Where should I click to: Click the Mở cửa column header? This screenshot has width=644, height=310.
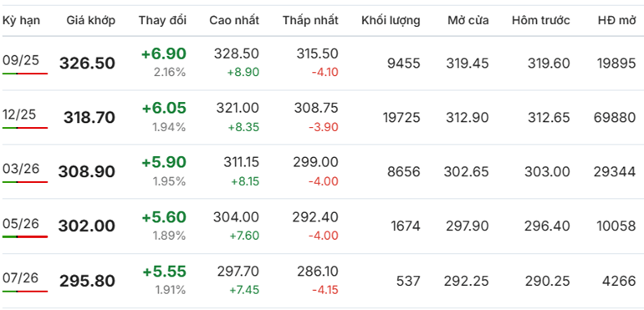point(468,21)
